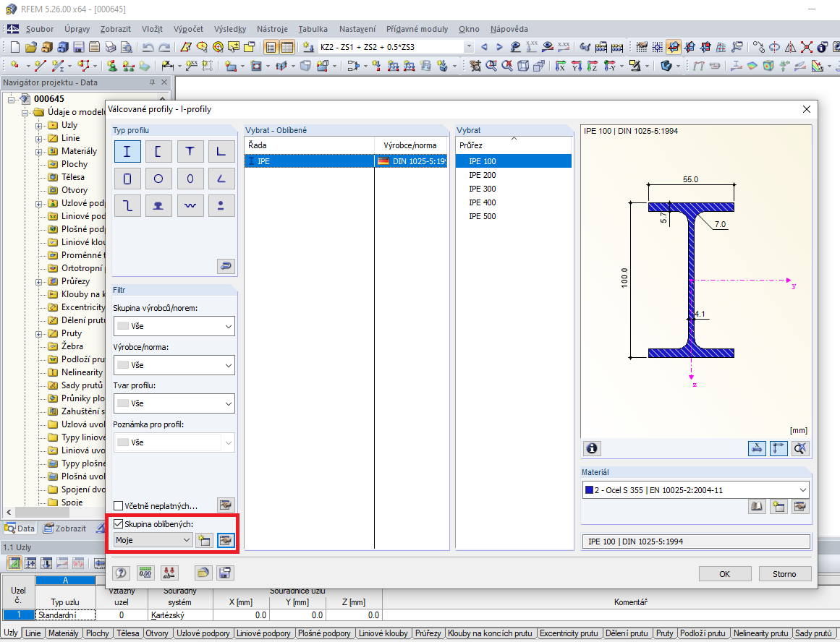Create a new favorites group icon

pyautogui.click(x=204, y=540)
